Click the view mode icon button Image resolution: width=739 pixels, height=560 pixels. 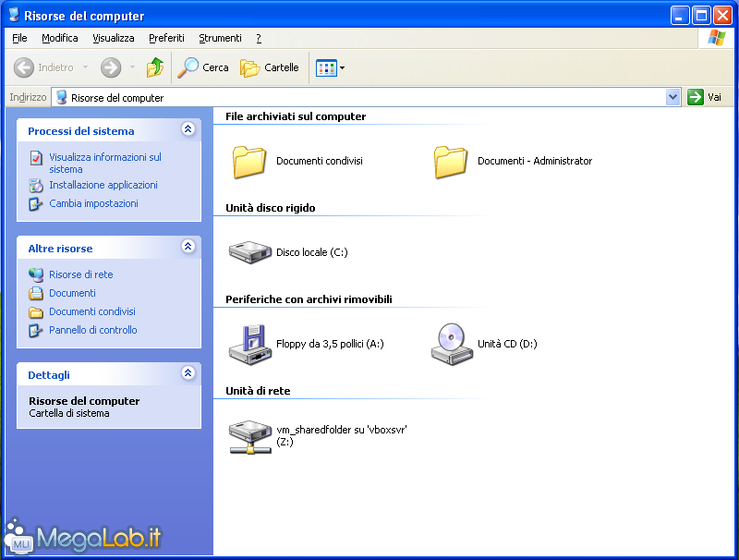click(x=326, y=67)
